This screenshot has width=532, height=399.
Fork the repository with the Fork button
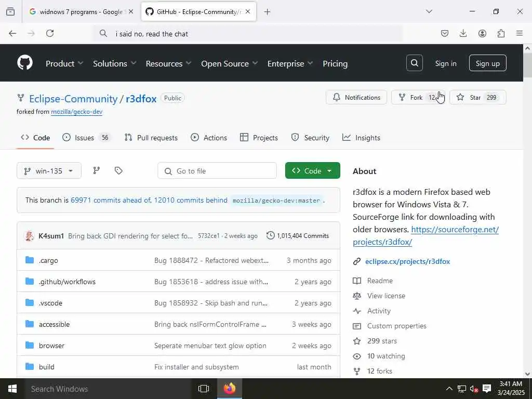(418, 97)
